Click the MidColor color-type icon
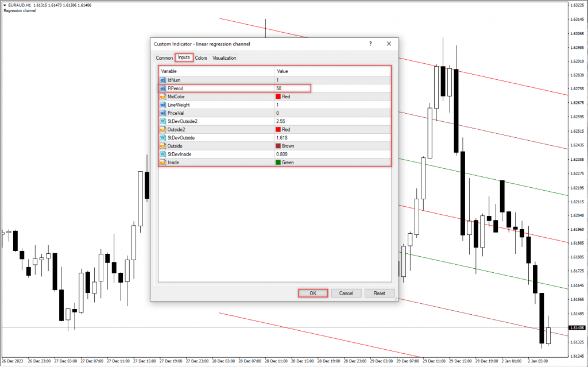 tap(163, 96)
